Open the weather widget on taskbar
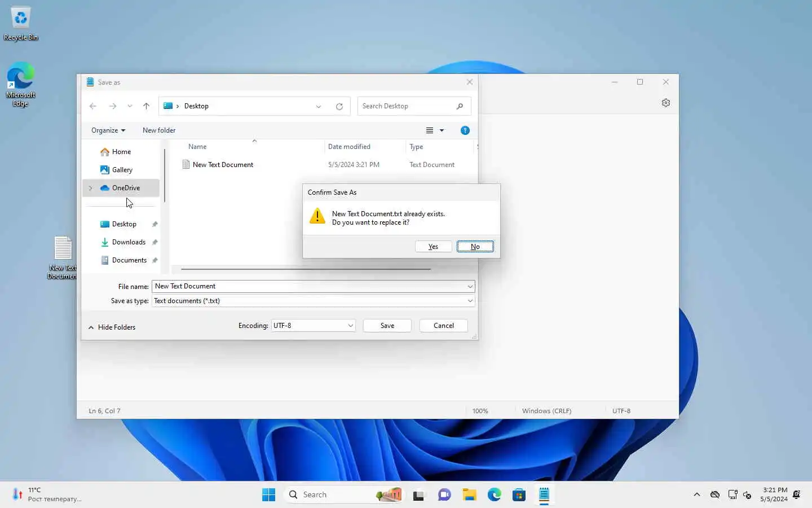Viewport: 812px width, 508px height. coord(48,494)
